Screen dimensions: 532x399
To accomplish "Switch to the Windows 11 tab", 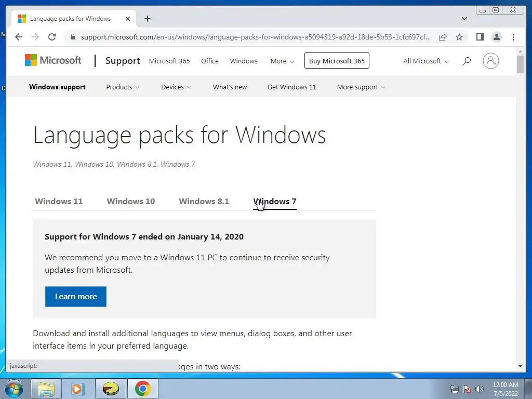I will click(59, 201).
